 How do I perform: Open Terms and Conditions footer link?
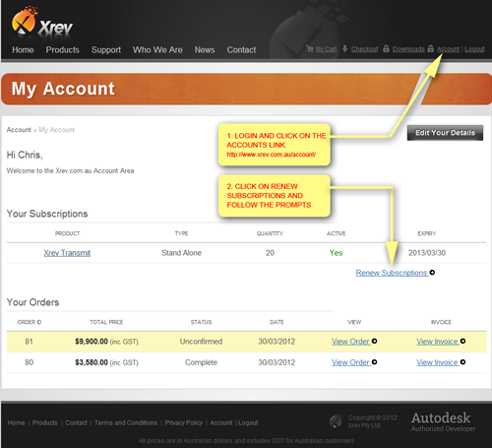(x=126, y=422)
